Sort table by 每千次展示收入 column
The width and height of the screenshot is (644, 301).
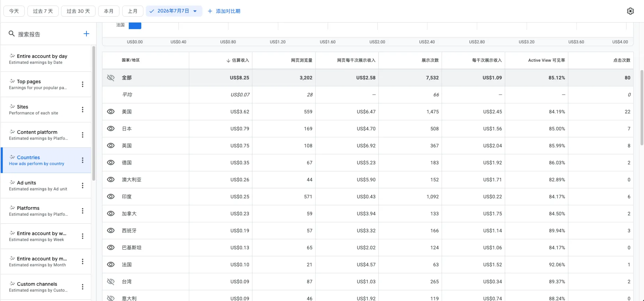pyautogui.click(x=487, y=60)
